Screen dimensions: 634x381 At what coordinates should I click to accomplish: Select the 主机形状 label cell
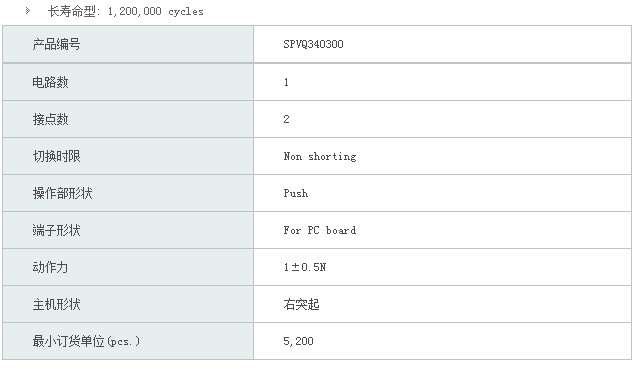click(128, 304)
